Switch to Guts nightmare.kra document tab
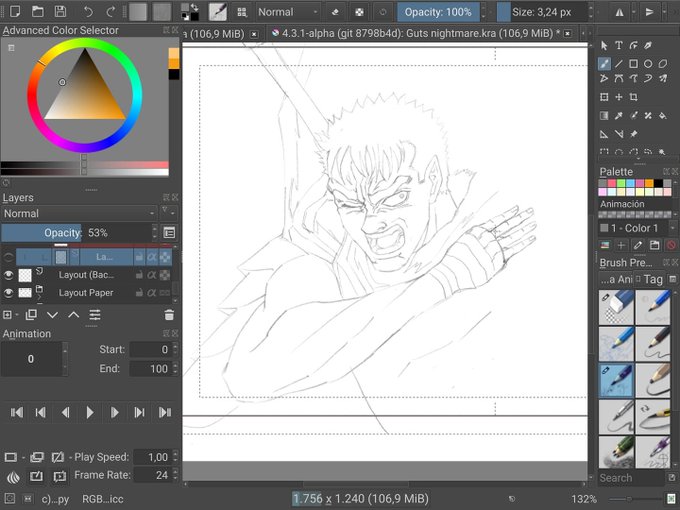 click(x=415, y=33)
